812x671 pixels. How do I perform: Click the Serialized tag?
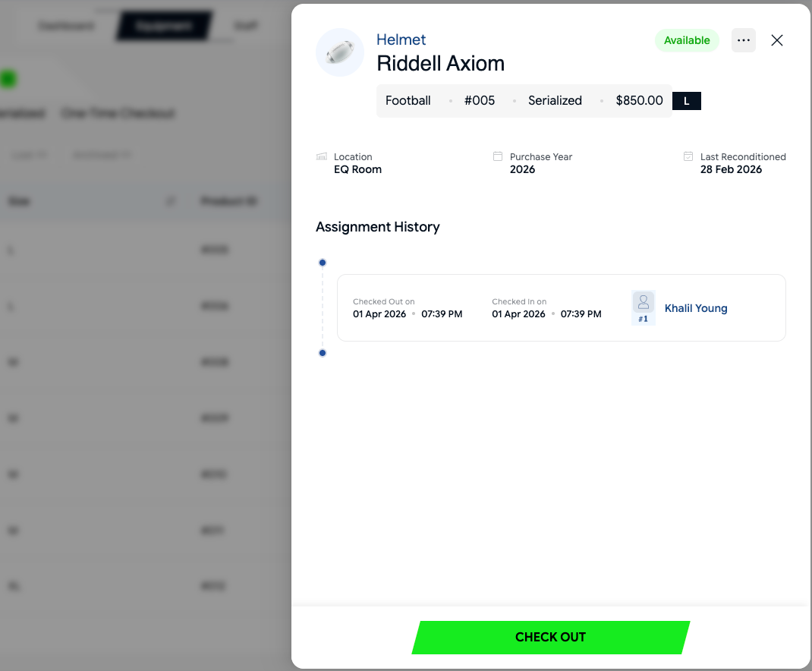[555, 100]
